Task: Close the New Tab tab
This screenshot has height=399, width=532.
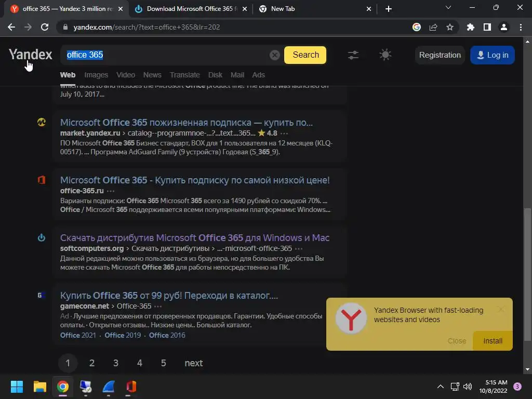Action: point(369,9)
